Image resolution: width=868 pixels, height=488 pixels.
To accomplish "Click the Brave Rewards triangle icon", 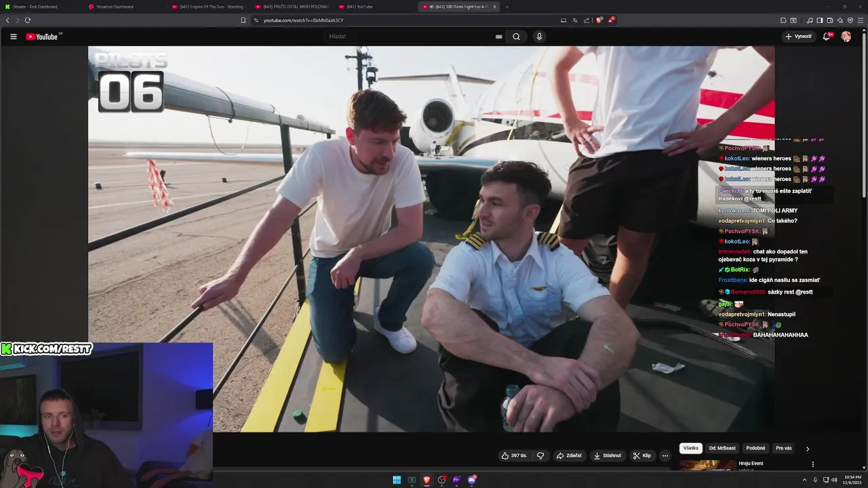I will coord(611,20).
